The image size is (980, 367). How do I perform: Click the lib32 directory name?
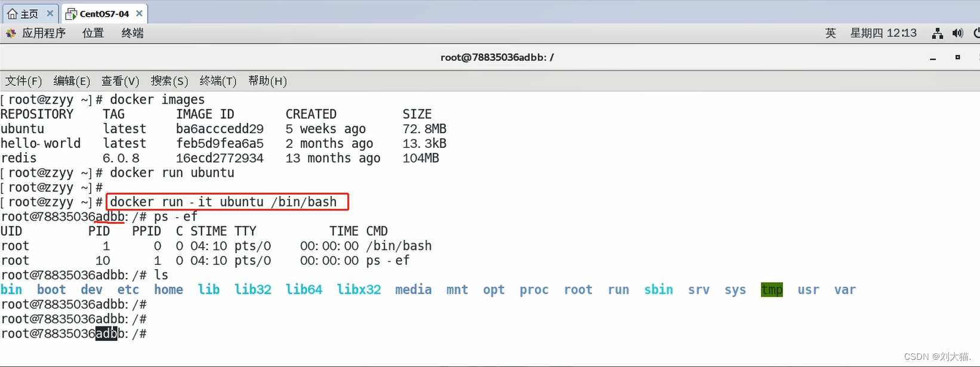pos(252,289)
